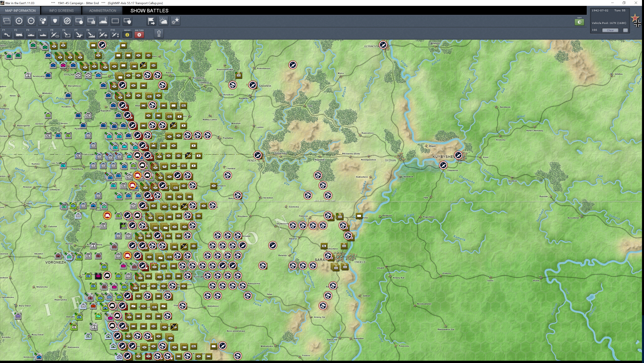Click the zoom in magnifier button

click(19, 21)
